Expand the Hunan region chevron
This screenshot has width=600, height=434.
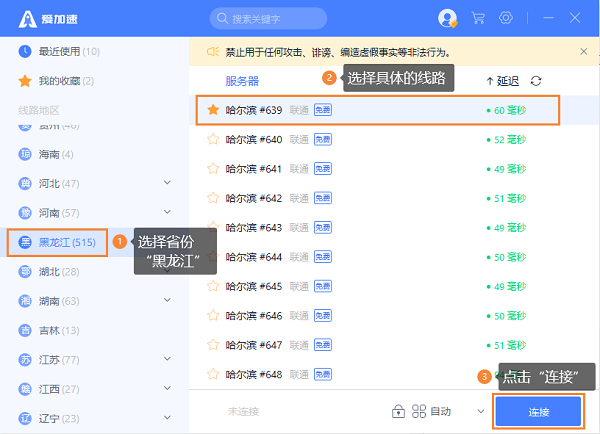pyautogui.click(x=167, y=300)
